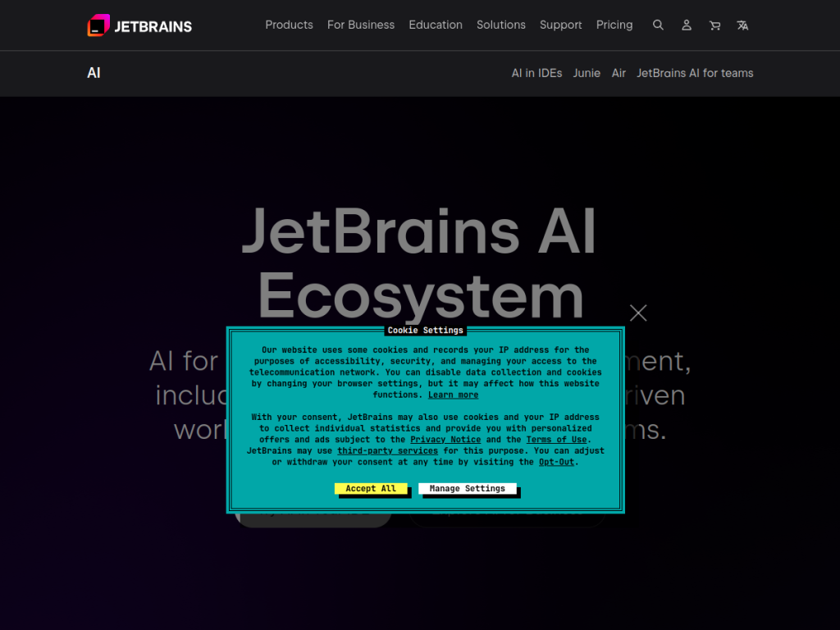Open the Opt-Out link
Screen dimensions: 840x630
tap(557, 463)
